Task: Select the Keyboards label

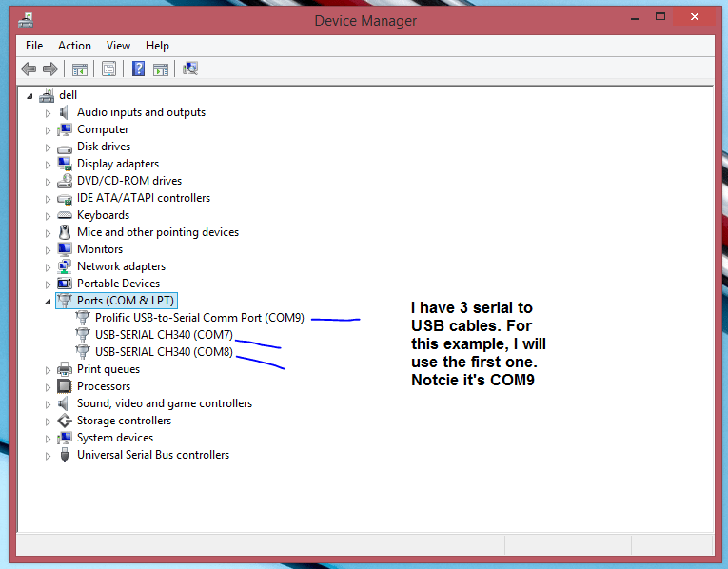Action: [103, 215]
